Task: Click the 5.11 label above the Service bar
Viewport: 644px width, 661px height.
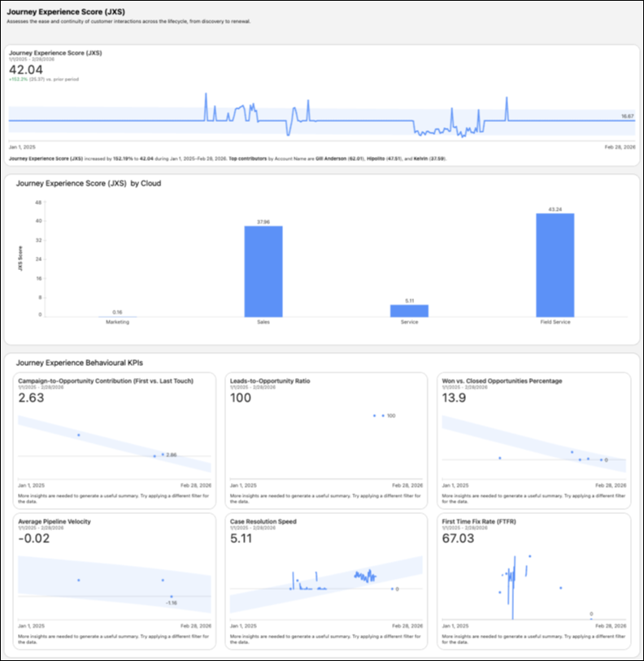Action: tap(409, 301)
